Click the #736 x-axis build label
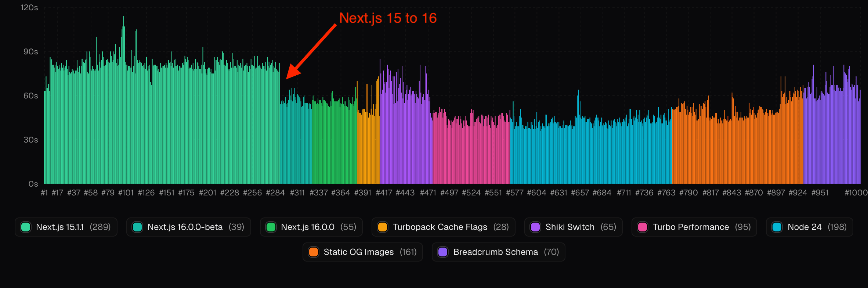 tap(644, 193)
